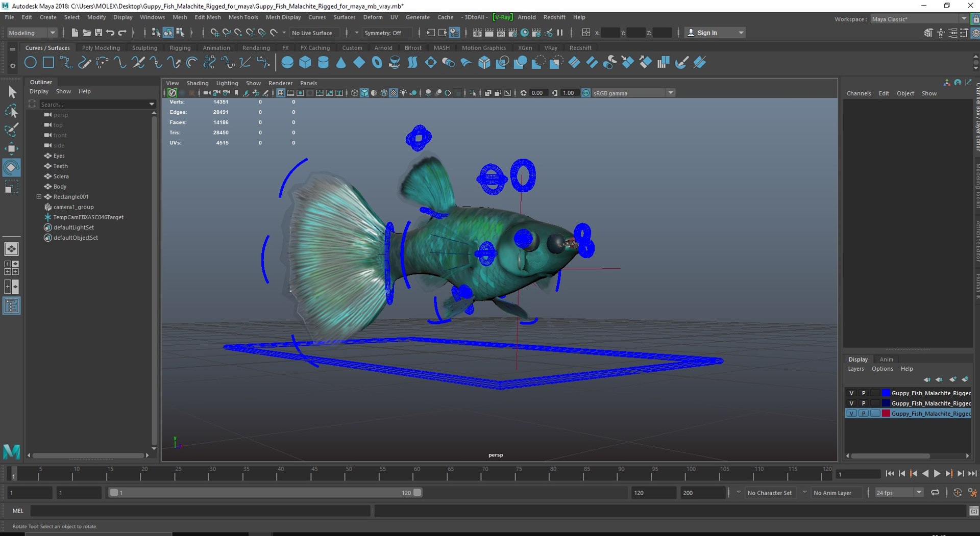Expand the Rectangle001 node in Outliner

click(x=39, y=196)
